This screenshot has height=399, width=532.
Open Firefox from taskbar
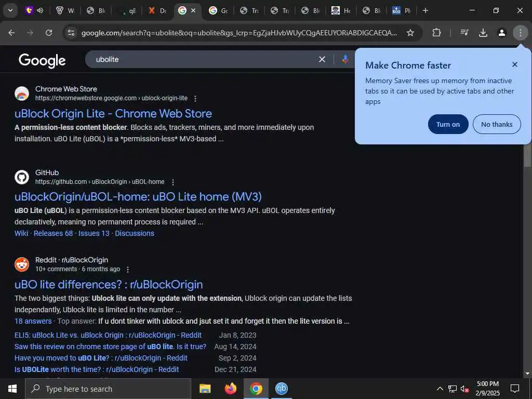231,389
